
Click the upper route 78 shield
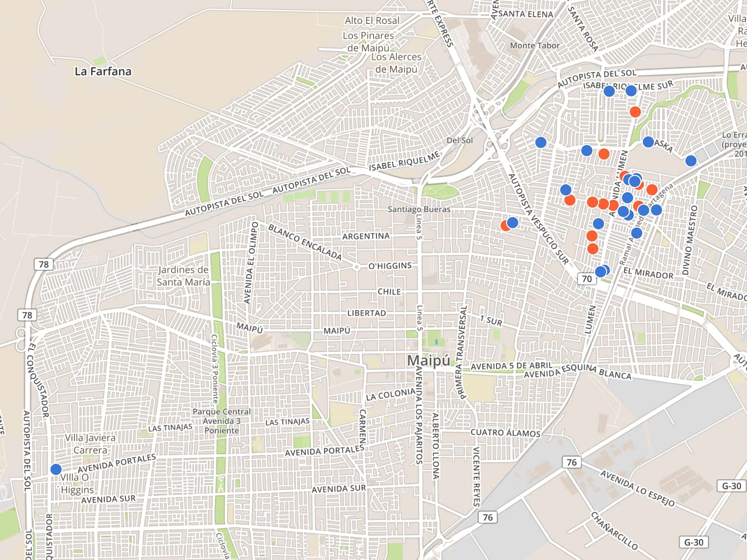tap(44, 264)
